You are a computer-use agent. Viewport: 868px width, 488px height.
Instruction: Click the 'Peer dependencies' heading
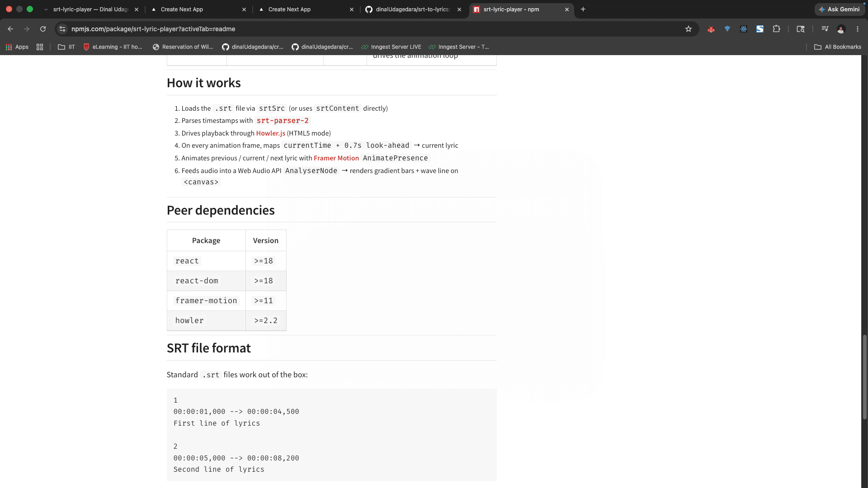point(221,211)
